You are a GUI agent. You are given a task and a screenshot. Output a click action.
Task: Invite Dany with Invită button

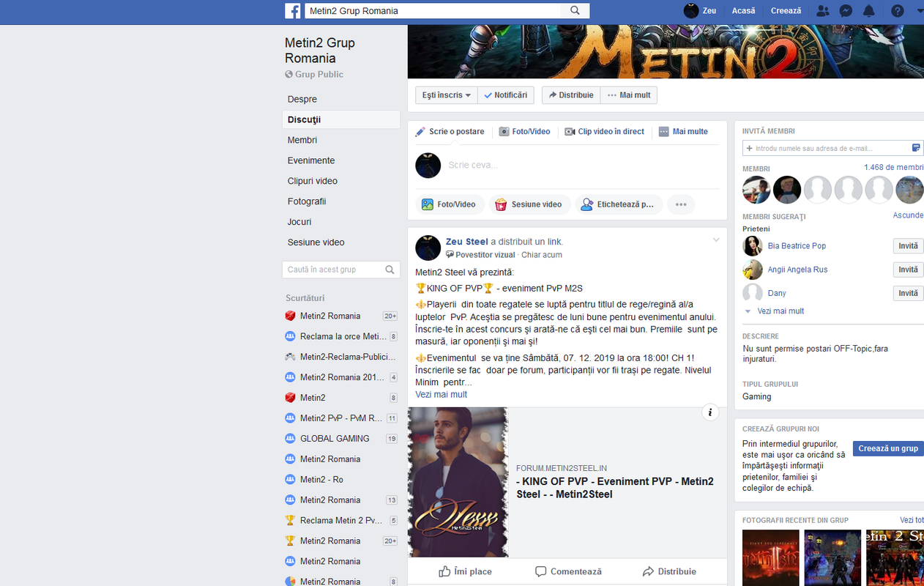click(908, 293)
